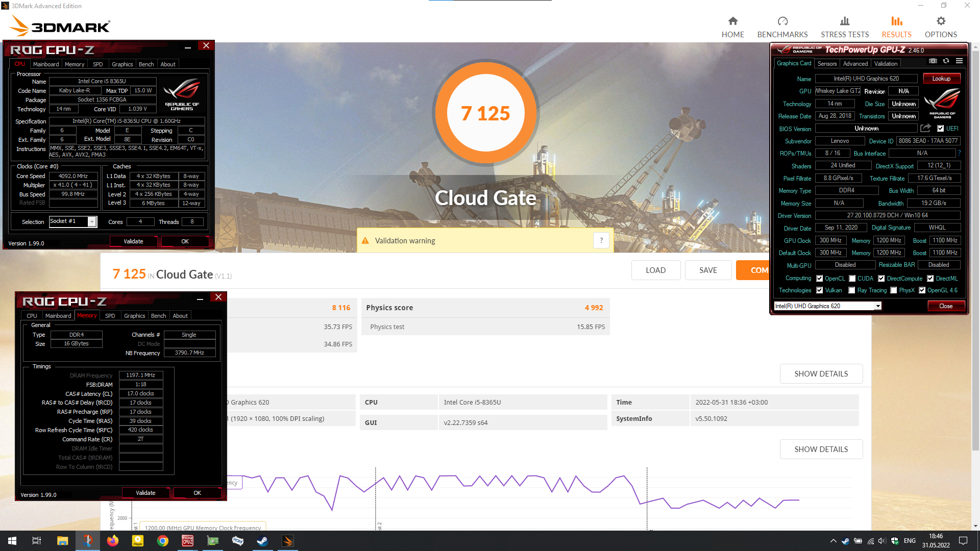Open Google Chrome from the taskbar

163,541
